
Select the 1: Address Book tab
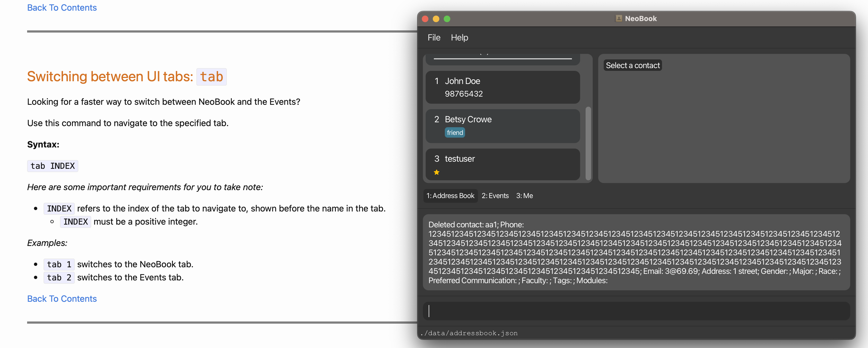click(x=450, y=196)
